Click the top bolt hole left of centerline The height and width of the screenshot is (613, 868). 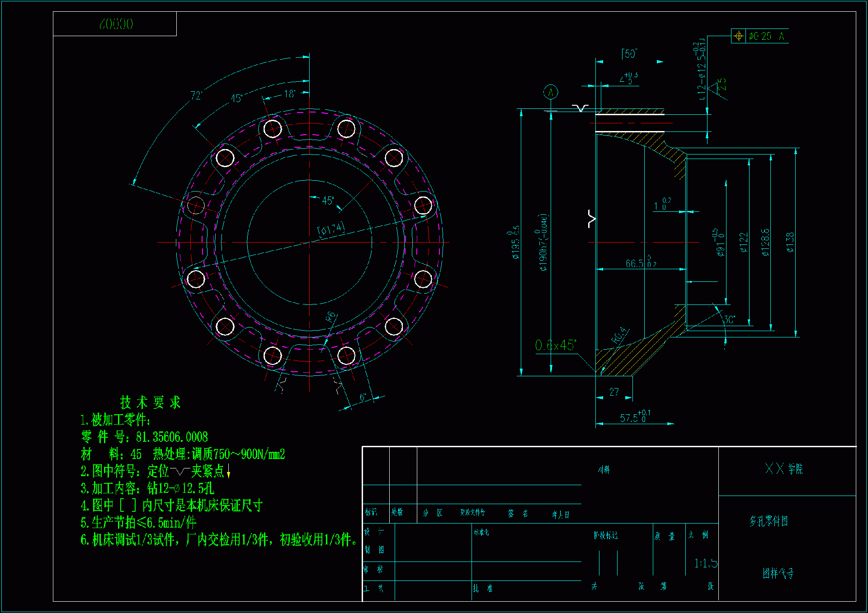tap(273, 129)
